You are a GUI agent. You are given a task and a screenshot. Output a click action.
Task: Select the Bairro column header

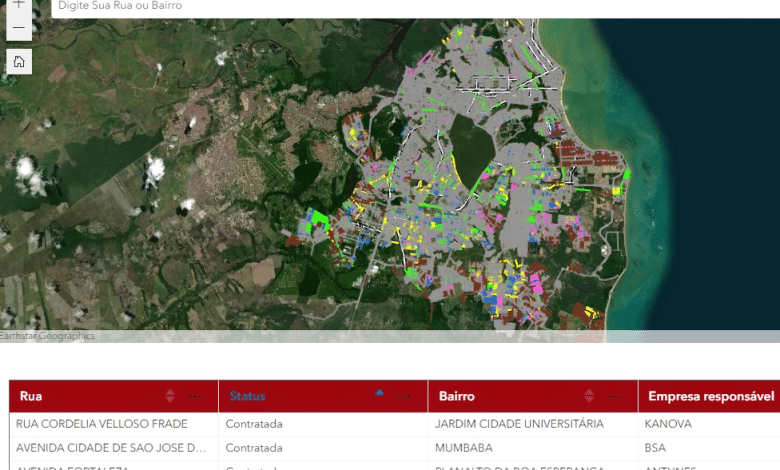coord(457,396)
